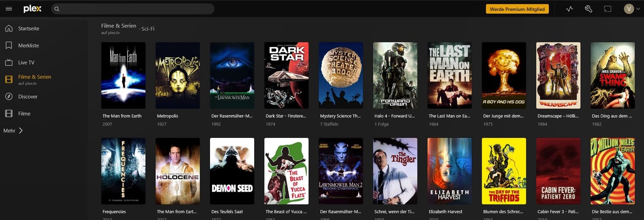
Task: Open the Dreamscape poster
Action: pos(558,75)
